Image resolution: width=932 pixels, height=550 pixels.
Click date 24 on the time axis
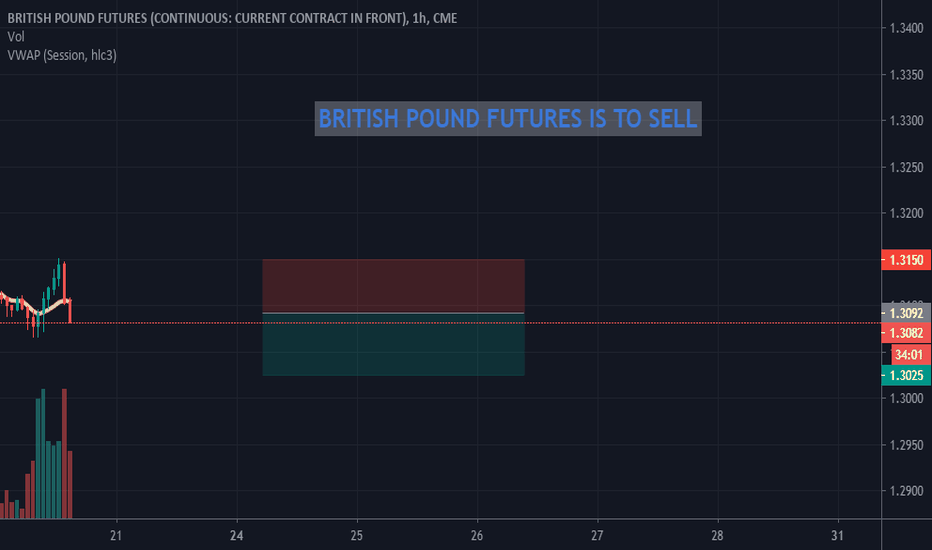tap(237, 536)
